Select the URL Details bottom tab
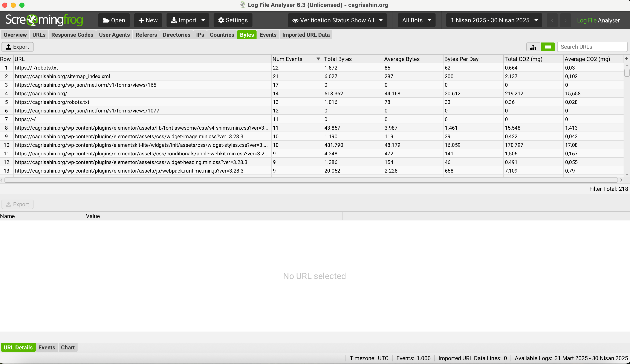The height and width of the screenshot is (364, 630). (18, 347)
